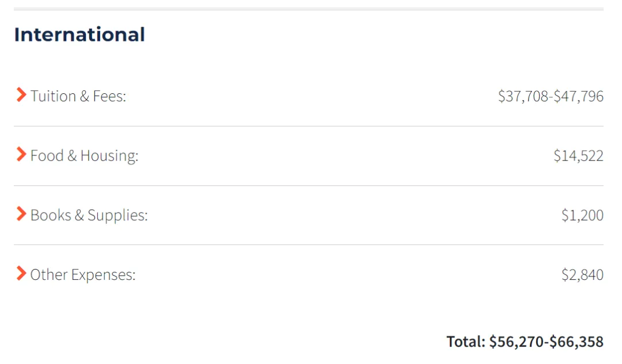Image resolution: width=622 pixels, height=364 pixels.
Task: Open the Other Expenses row label
Action: click(83, 275)
